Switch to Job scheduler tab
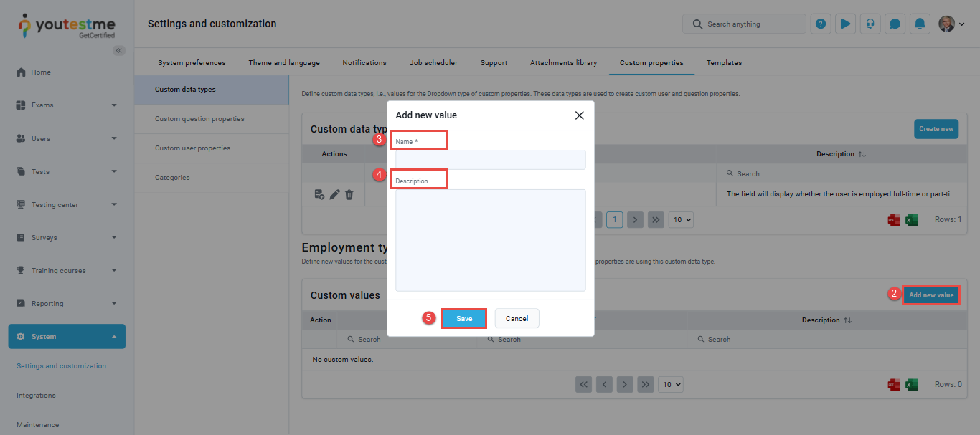 click(433, 63)
